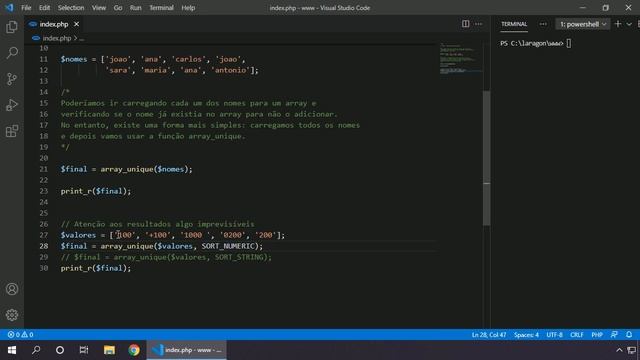Open the Selection menu
The width and height of the screenshot is (640, 360).
[x=71, y=8]
